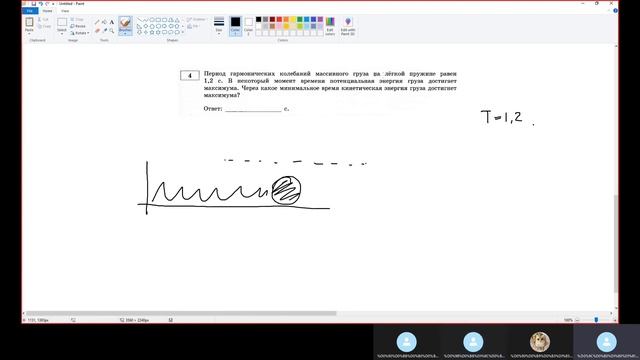Pick the Pentagon shape
The height and width of the screenshot is (360, 640).
tap(152, 26)
